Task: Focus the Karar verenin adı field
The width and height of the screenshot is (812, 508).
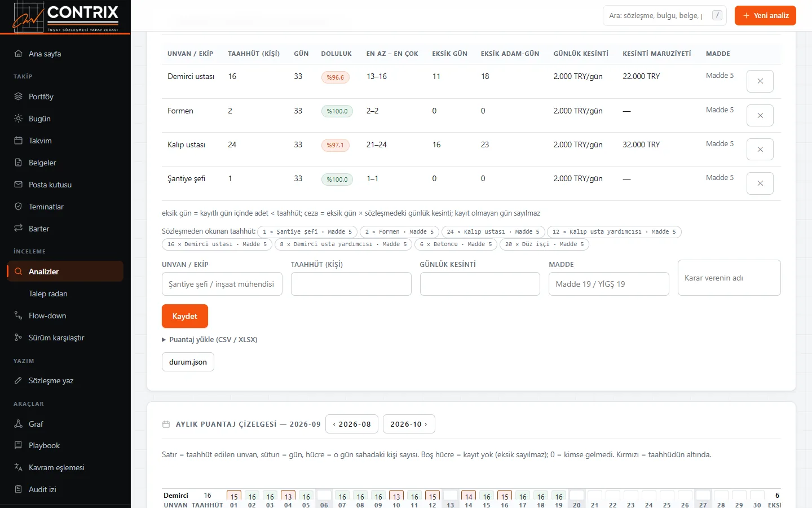Action: (x=729, y=278)
